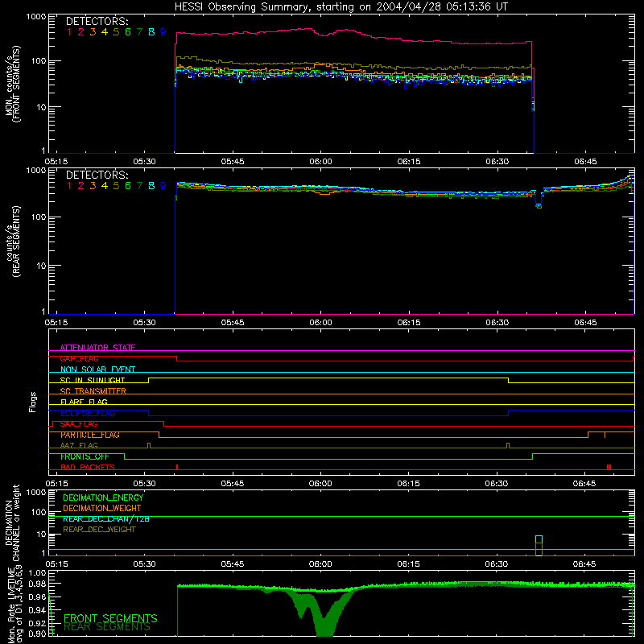Click the PARTICLE_FLAG label
Viewport: 644px width, 644px height.
coord(90,435)
